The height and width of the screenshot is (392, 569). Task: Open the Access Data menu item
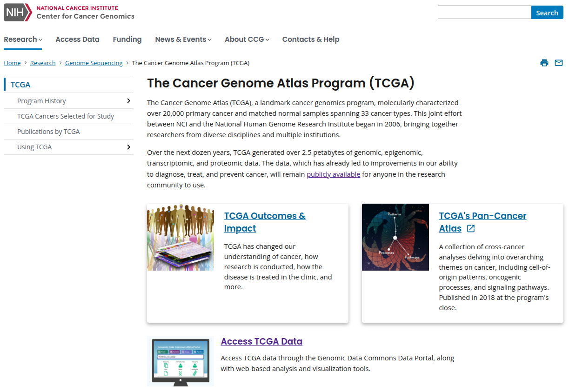coord(77,40)
